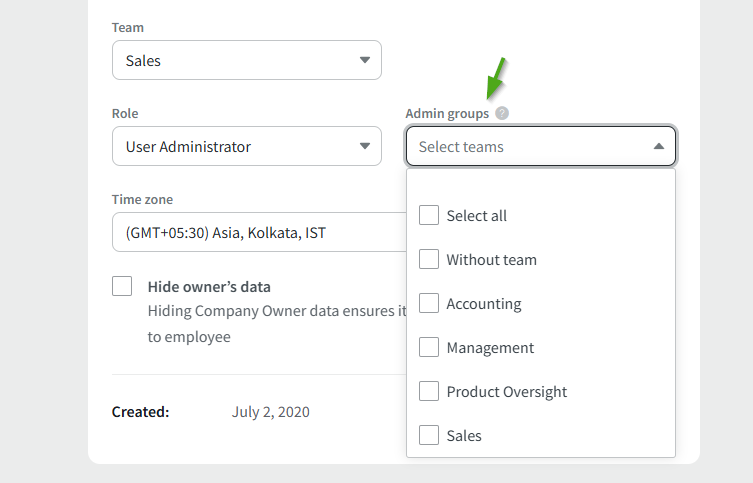Viewport: 753px width, 483px height.
Task: Click the Admin groups help question-mark icon
Action: click(502, 114)
